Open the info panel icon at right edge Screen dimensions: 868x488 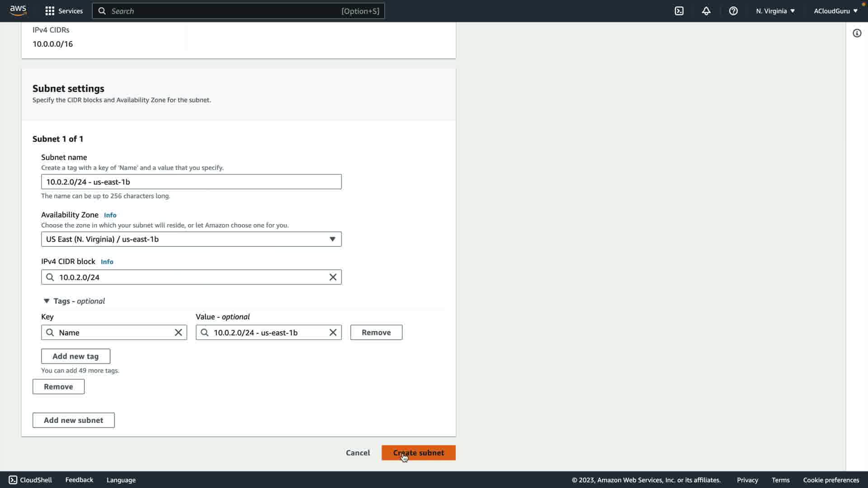click(x=857, y=33)
